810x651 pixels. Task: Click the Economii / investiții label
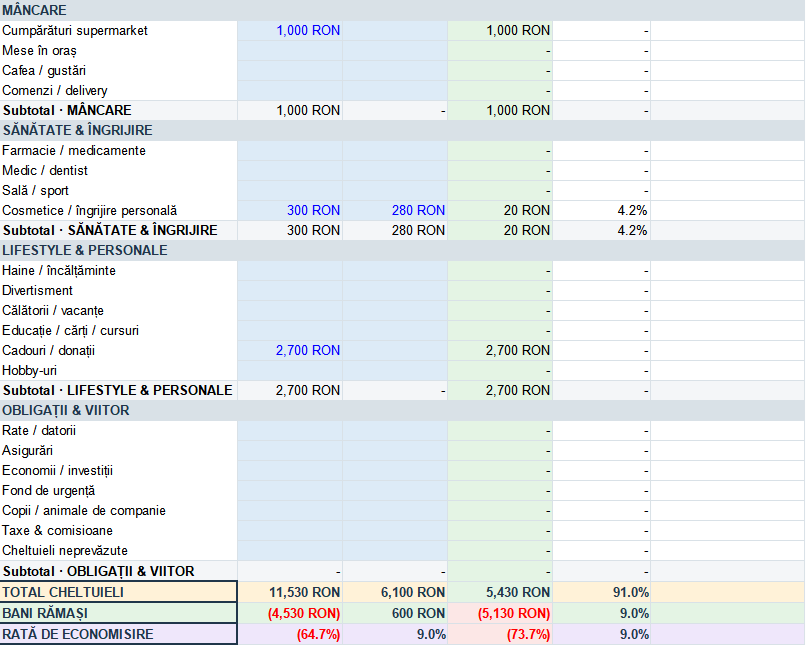(57, 471)
